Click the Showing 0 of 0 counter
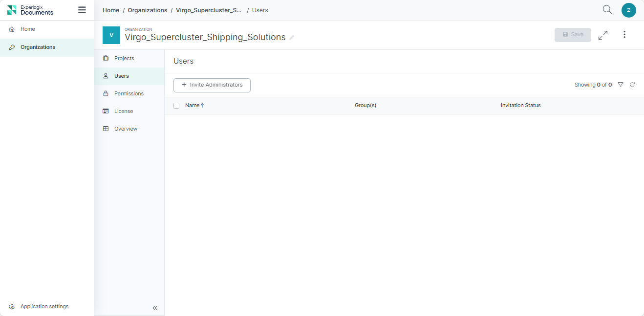The height and width of the screenshot is (316, 644). click(x=593, y=85)
